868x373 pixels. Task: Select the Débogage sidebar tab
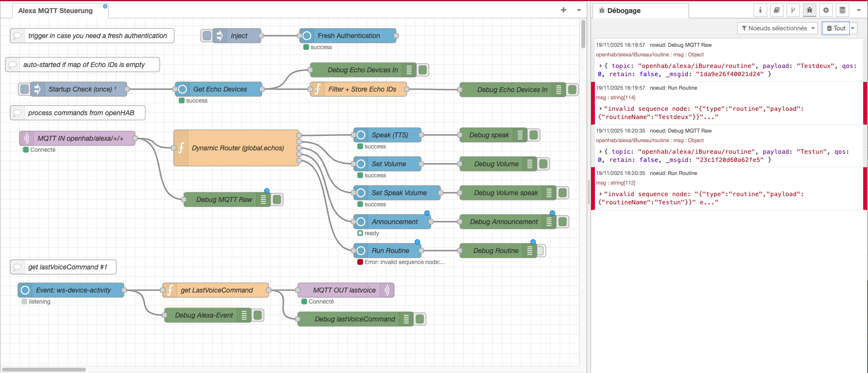(x=624, y=11)
